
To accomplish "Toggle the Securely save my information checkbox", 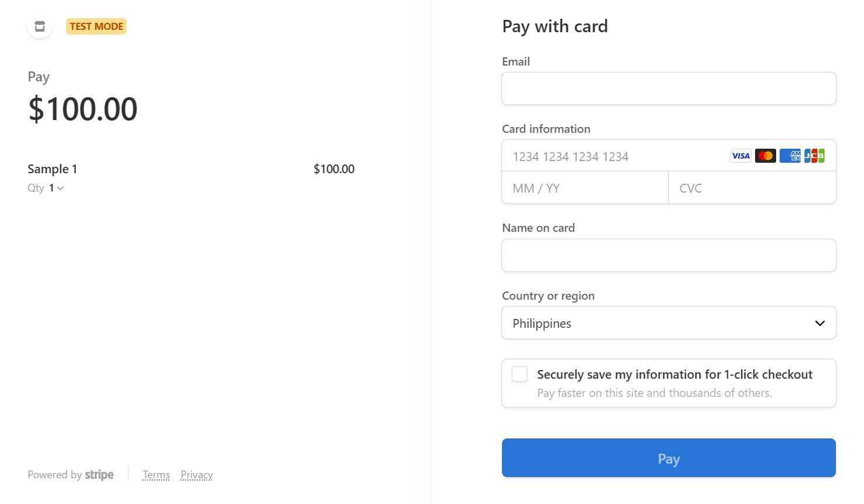I will (519, 374).
